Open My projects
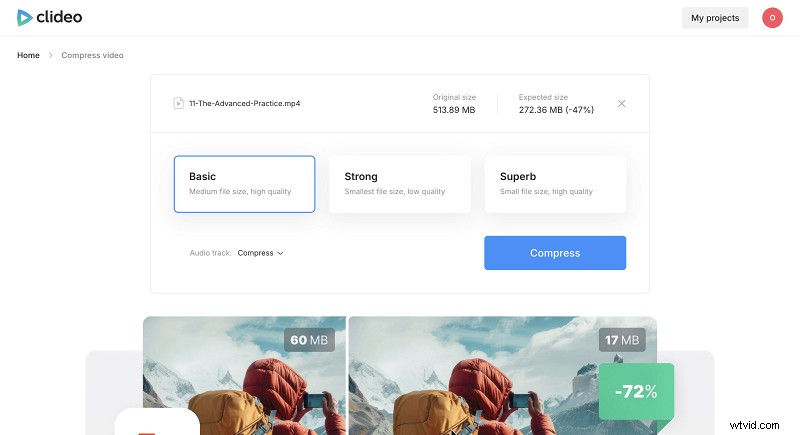Viewport: 800px width, 435px height. [715, 17]
